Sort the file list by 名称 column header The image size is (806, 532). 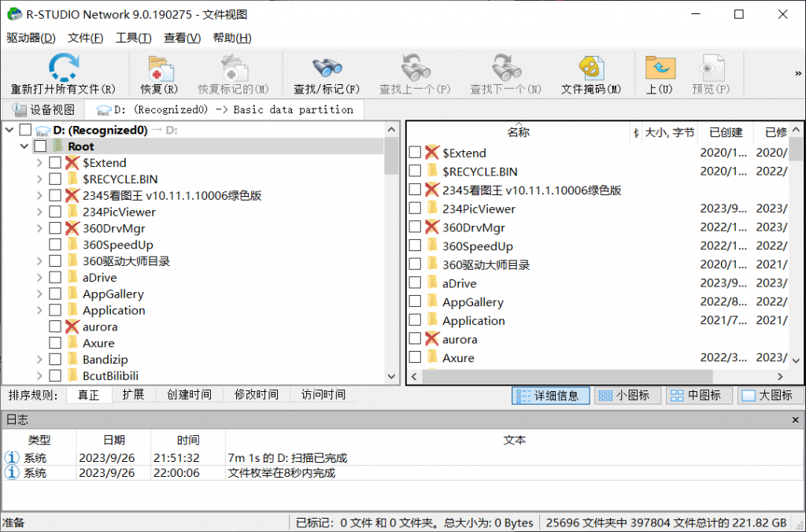(518, 132)
